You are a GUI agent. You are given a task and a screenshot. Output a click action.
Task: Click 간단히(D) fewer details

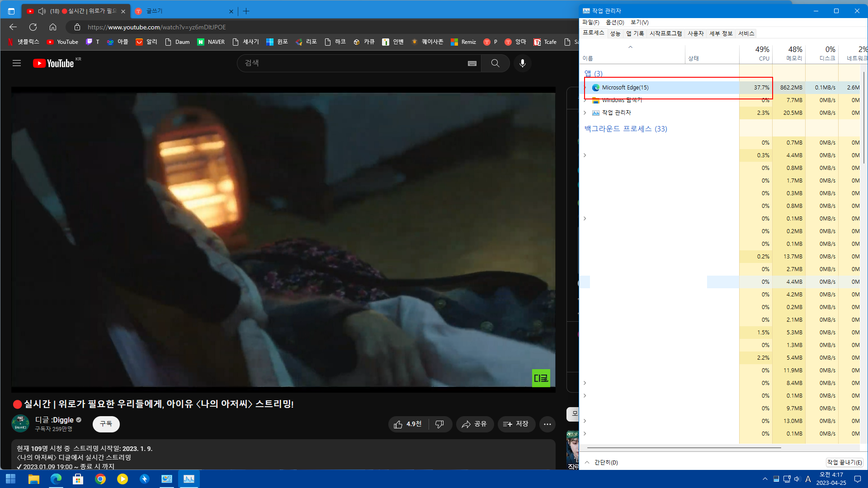[x=602, y=462]
